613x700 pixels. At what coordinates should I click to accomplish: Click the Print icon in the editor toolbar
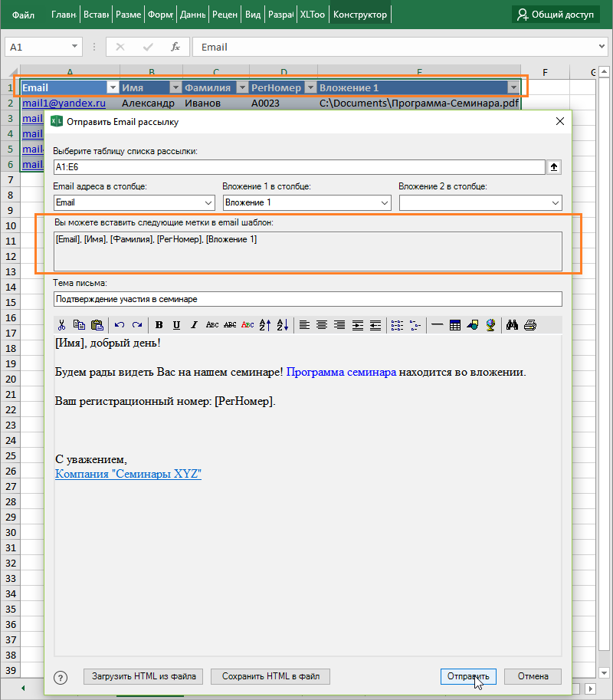pyautogui.click(x=530, y=325)
